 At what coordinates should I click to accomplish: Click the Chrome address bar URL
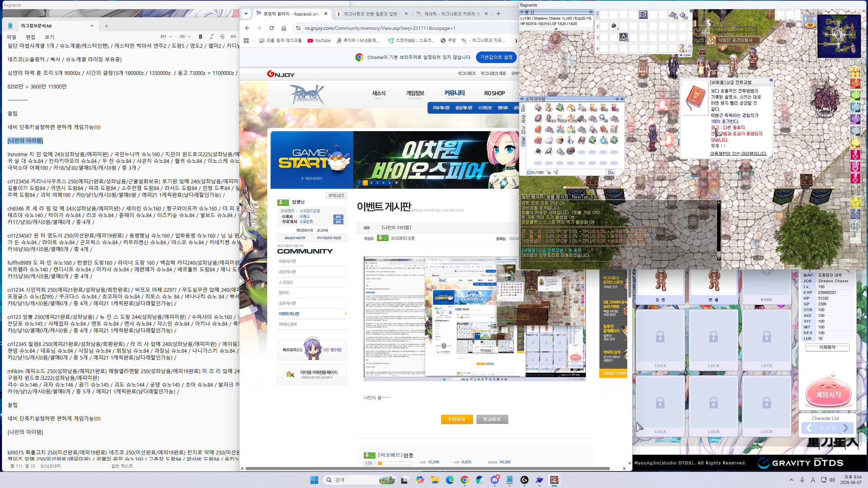(x=380, y=28)
